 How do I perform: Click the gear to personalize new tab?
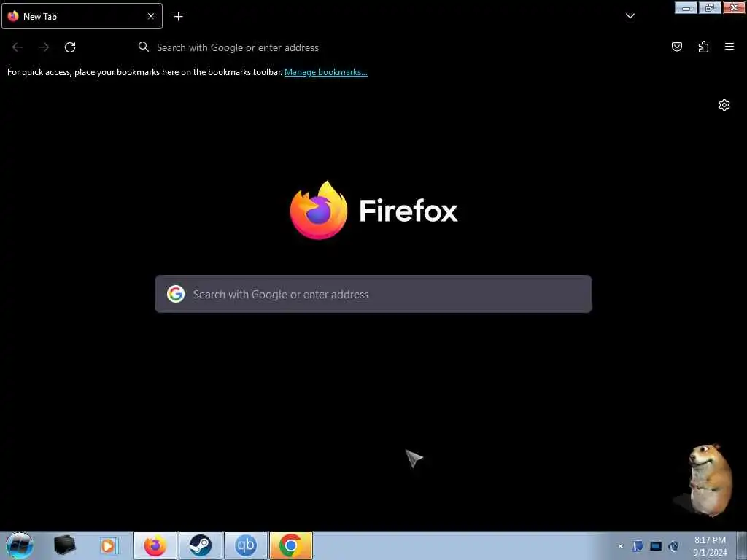coord(724,105)
